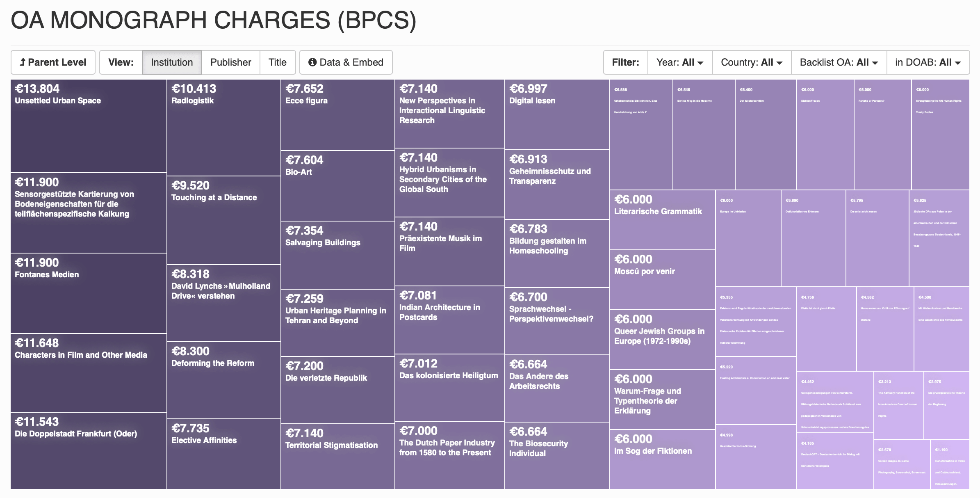The width and height of the screenshot is (980, 498).
Task: Click the info icon beside Data & Embed
Action: point(312,62)
